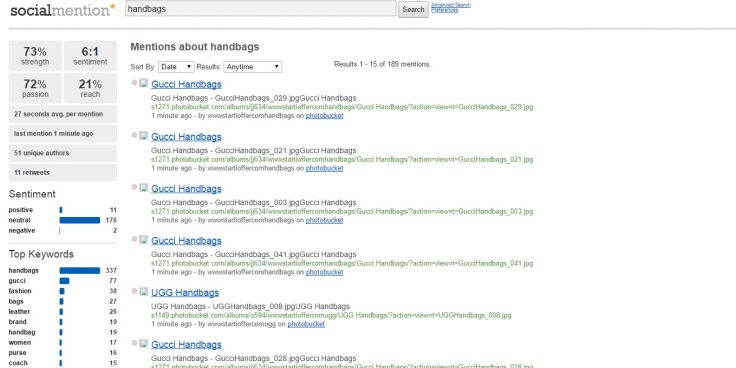
Task: Open the Advanced Search link
Action: coord(451,5)
